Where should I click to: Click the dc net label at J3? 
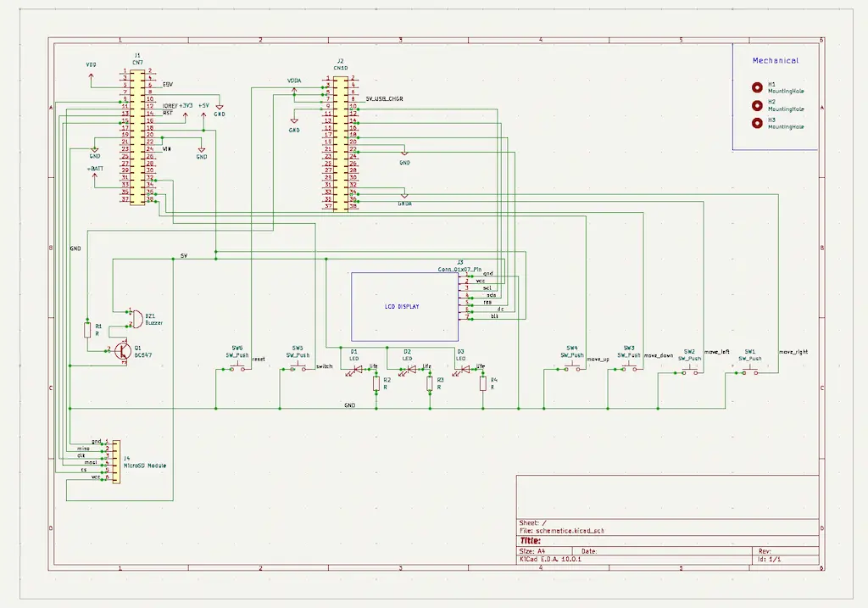click(x=500, y=309)
